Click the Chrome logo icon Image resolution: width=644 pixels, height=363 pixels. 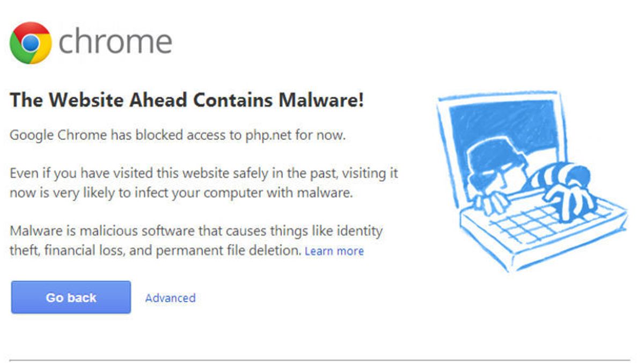coord(31,43)
